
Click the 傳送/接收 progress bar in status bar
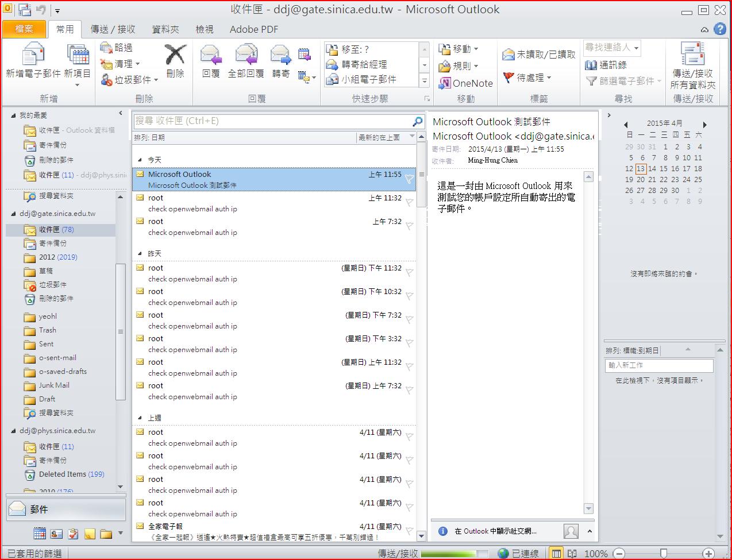455,554
